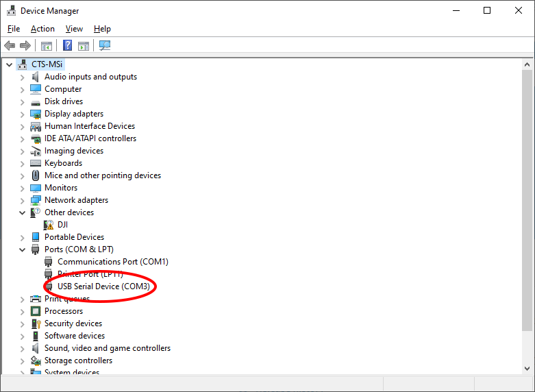Click the Display adapters icon

[36, 114]
